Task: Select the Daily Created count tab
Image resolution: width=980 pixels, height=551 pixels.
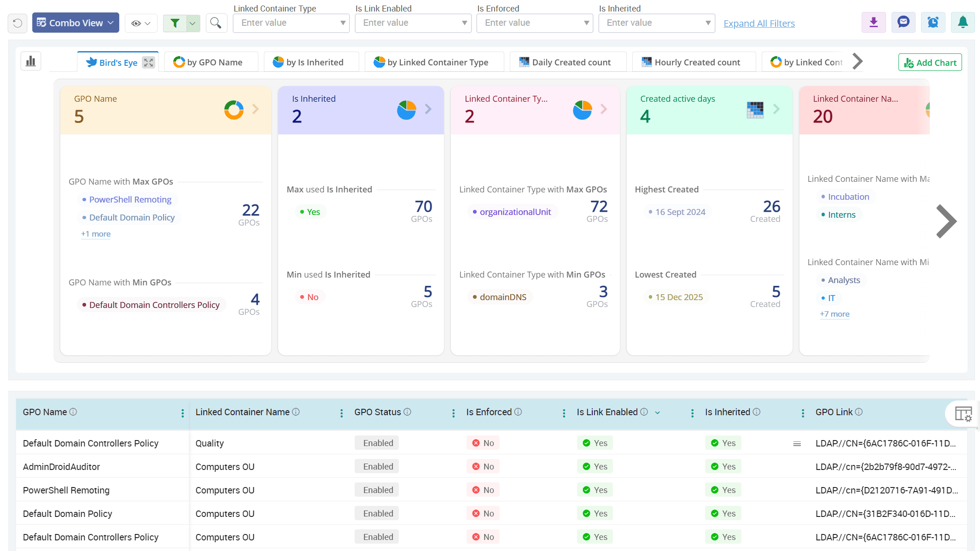Action: click(x=568, y=62)
